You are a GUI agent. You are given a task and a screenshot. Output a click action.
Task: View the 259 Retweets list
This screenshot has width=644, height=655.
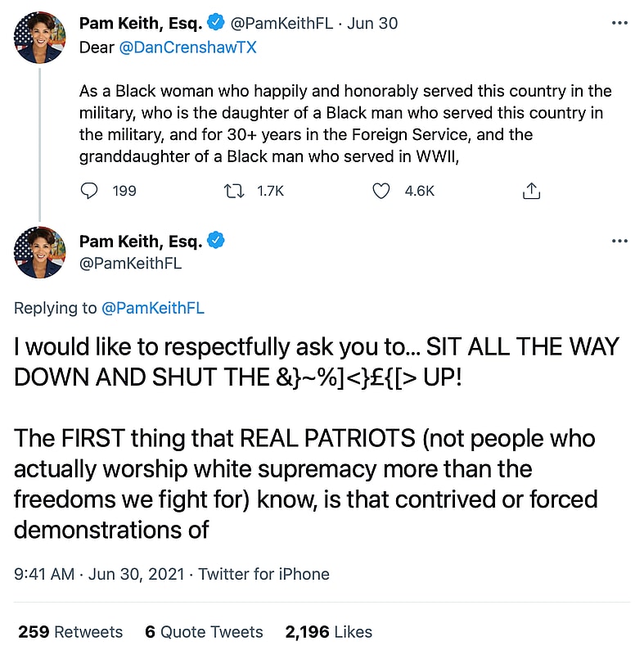coord(70,632)
